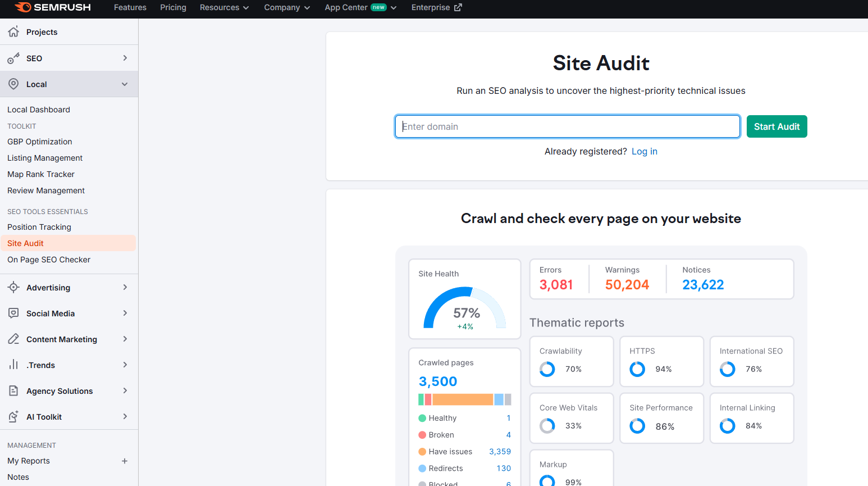Open Review Management

coord(46,190)
